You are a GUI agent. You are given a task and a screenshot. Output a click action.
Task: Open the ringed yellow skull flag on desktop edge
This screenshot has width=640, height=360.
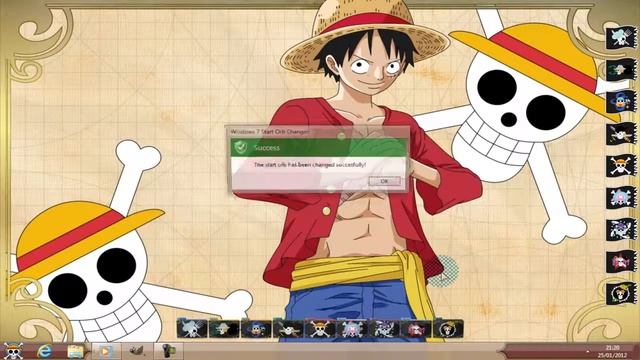[620, 293]
